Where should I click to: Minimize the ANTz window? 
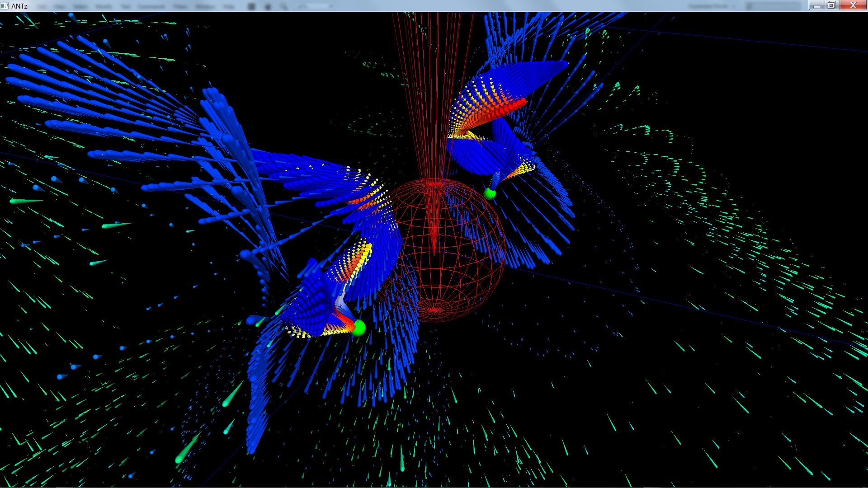(817, 5)
